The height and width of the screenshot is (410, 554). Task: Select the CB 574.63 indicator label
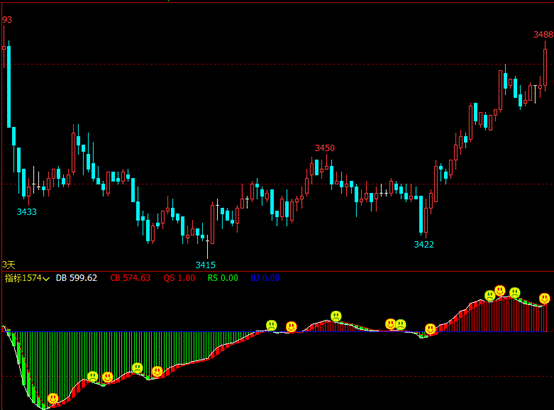coord(130,278)
